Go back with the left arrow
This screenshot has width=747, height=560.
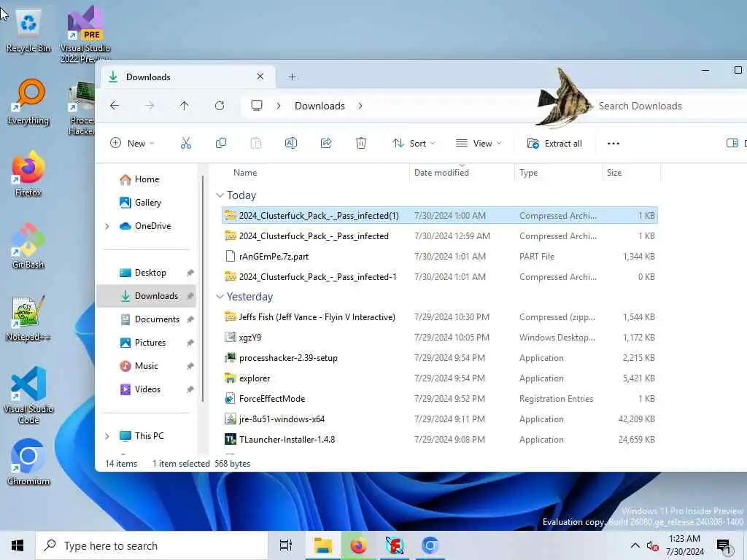(x=115, y=106)
